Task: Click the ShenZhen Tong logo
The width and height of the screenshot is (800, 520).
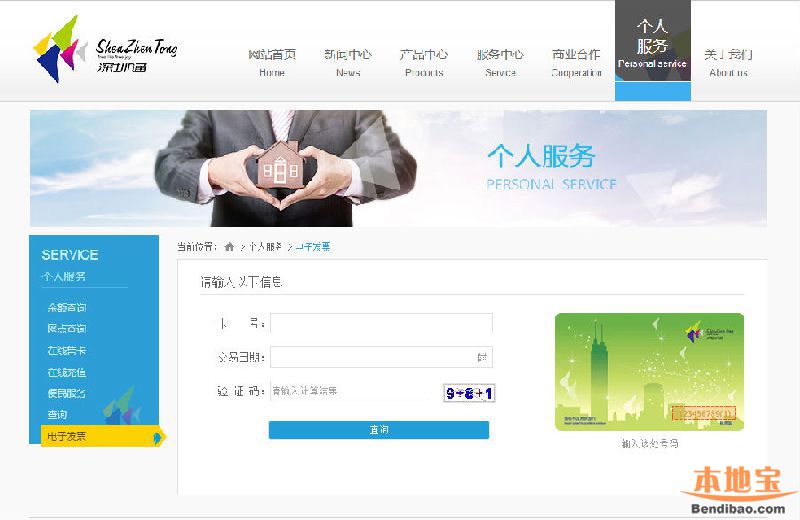Action: click(105, 49)
